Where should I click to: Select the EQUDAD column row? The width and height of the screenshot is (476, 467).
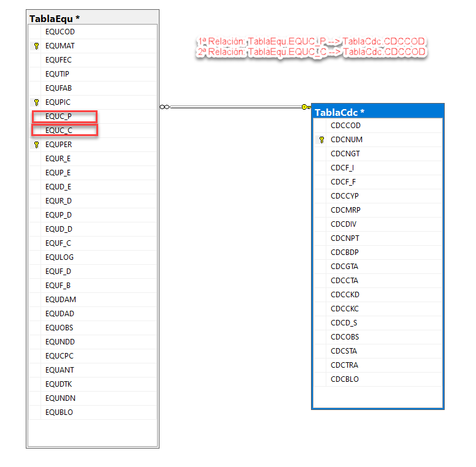(x=93, y=314)
